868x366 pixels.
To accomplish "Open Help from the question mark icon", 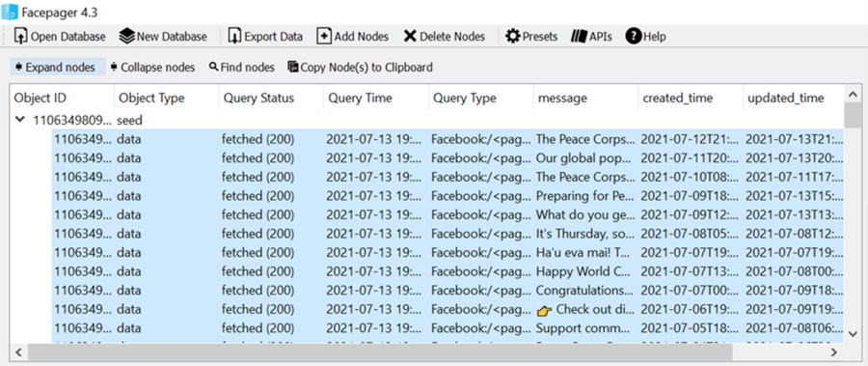I will click(634, 37).
